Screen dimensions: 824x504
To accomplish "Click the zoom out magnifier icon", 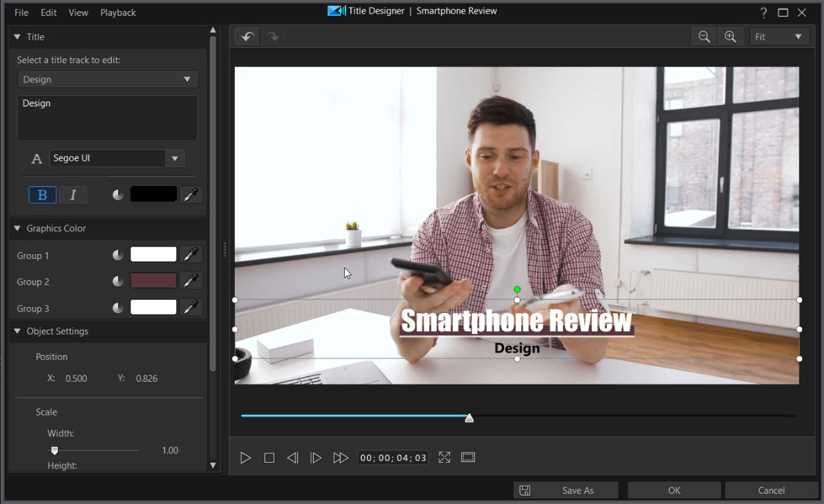I will coord(704,37).
